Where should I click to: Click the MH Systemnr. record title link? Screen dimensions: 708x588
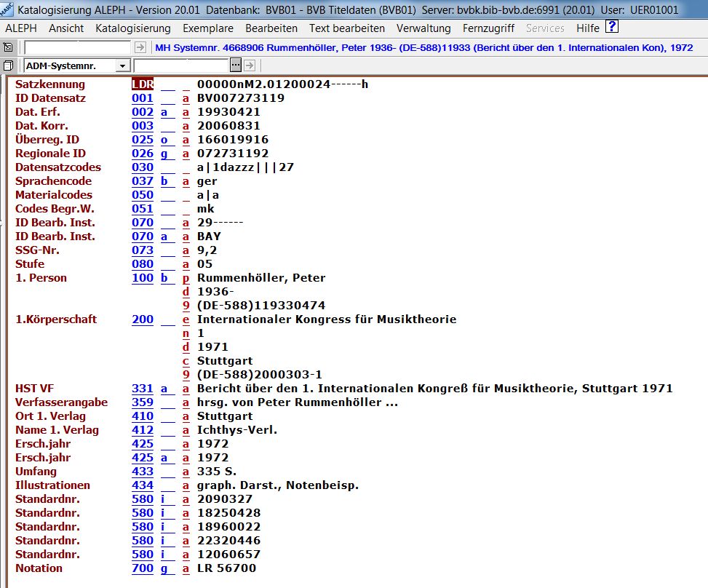423,47
